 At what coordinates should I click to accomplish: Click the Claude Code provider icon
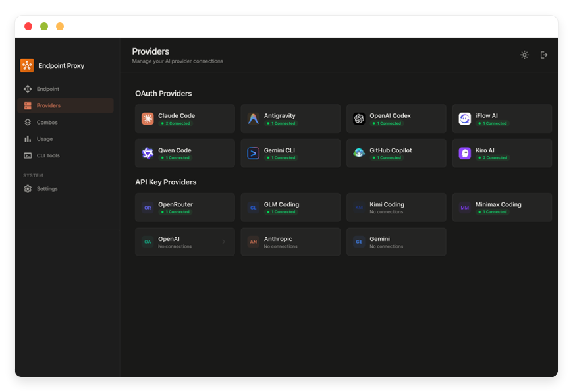(148, 119)
